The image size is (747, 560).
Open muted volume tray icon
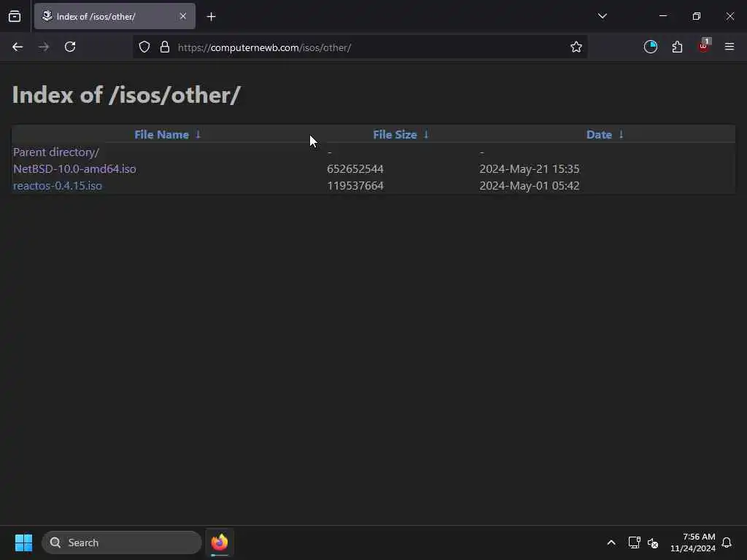(x=653, y=542)
